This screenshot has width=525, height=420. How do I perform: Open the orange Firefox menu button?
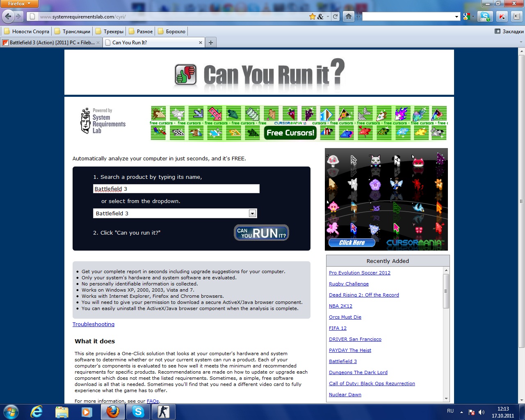click(19, 4)
